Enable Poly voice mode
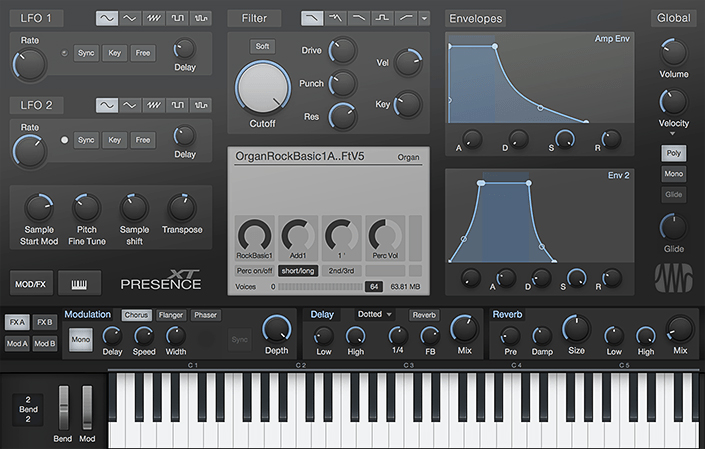 [x=673, y=153]
